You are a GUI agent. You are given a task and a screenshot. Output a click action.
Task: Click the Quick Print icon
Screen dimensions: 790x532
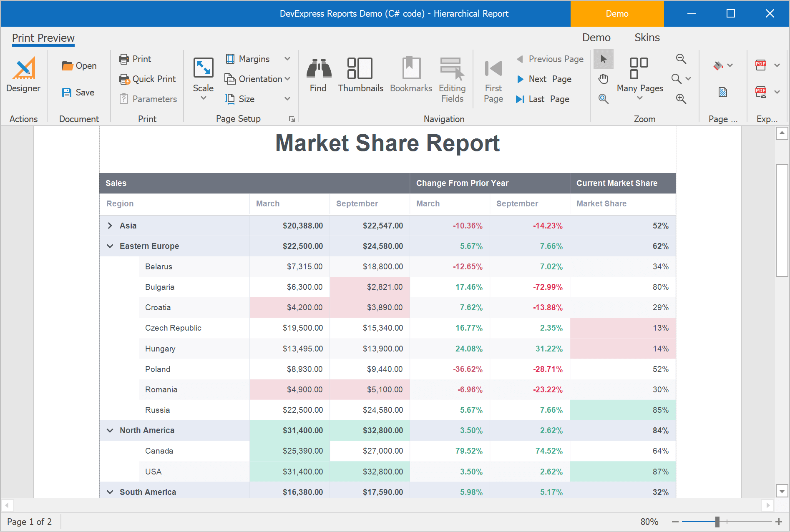click(x=124, y=79)
